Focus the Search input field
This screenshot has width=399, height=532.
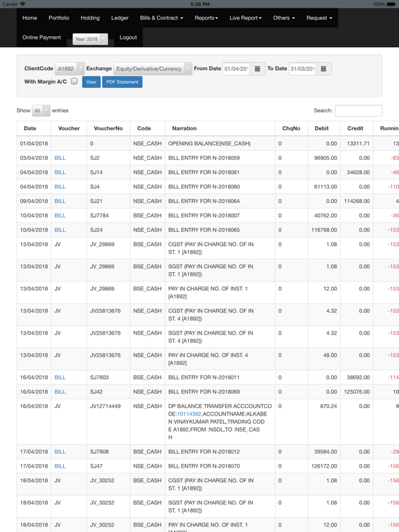pyautogui.click(x=358, y=111)
